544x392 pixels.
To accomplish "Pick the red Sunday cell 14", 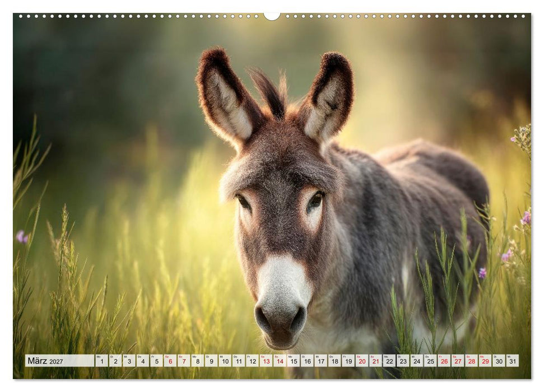I will click(280, 361).
